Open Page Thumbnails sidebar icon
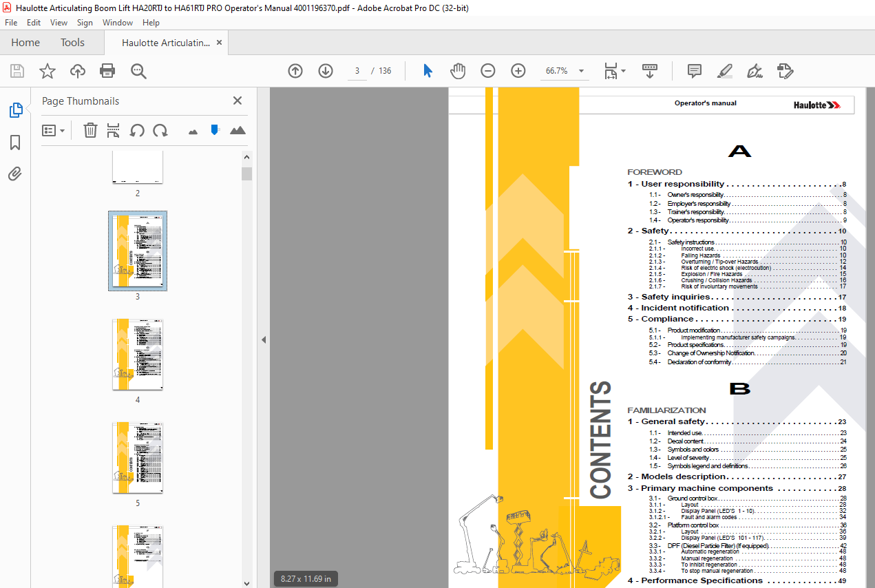This screenshot has height=588, width=875. [x=15, y=110]
